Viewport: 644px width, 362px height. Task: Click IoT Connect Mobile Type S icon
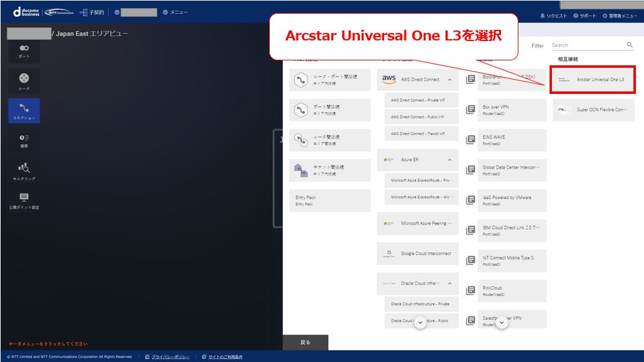[471, 260]
